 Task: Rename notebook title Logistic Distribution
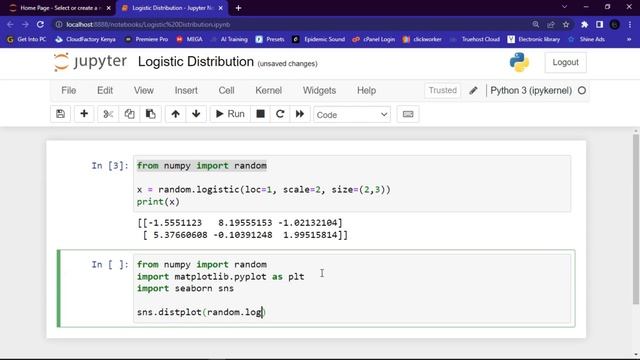pos(196,62)
